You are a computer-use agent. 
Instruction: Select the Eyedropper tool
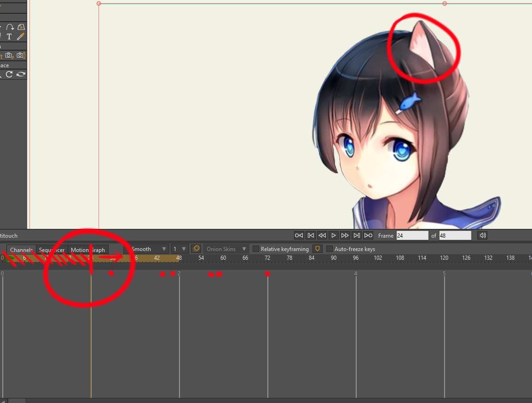click(x=21, y=36)
